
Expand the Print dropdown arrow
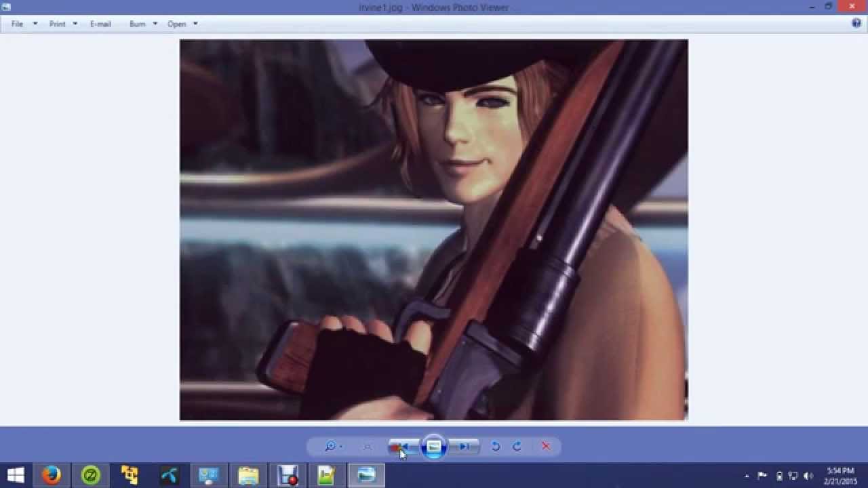point(75,24)
